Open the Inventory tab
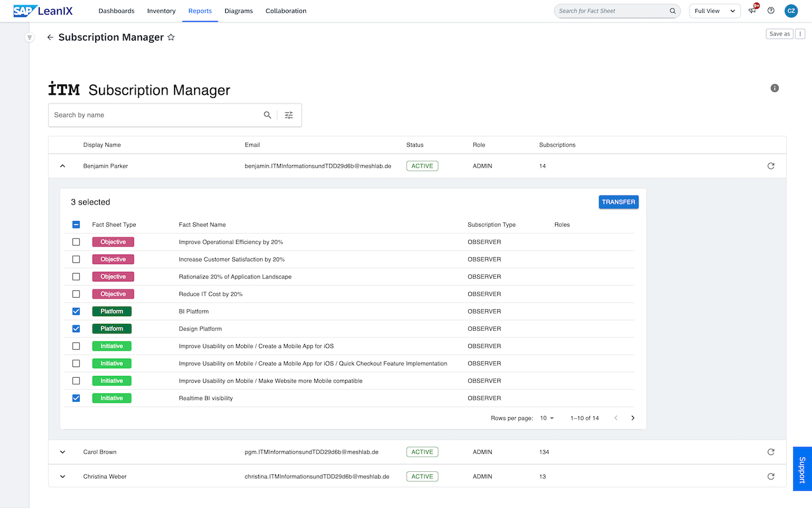Screen dimensions: 812x508 coord(161,11)
